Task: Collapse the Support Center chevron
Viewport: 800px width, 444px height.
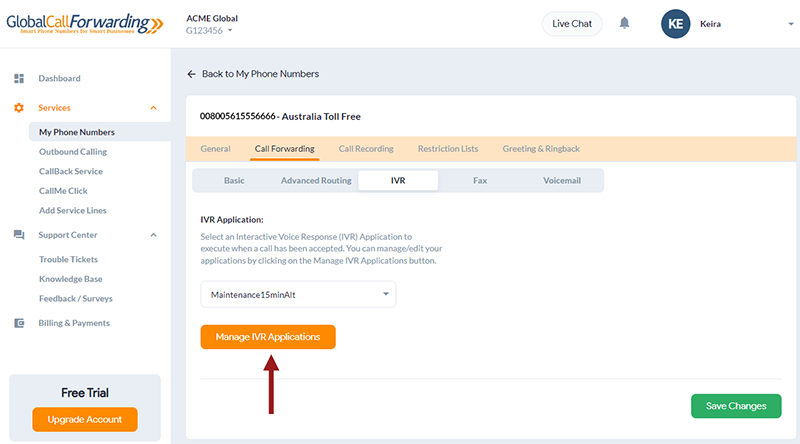Action: 154,235
